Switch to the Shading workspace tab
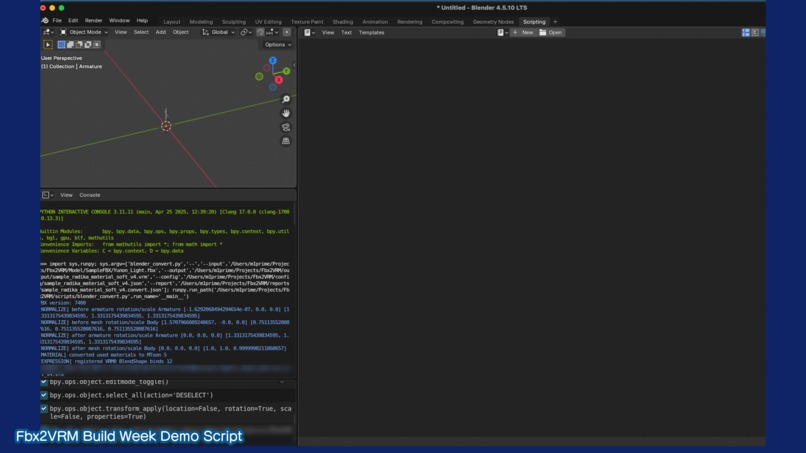 tap(343, 22)
